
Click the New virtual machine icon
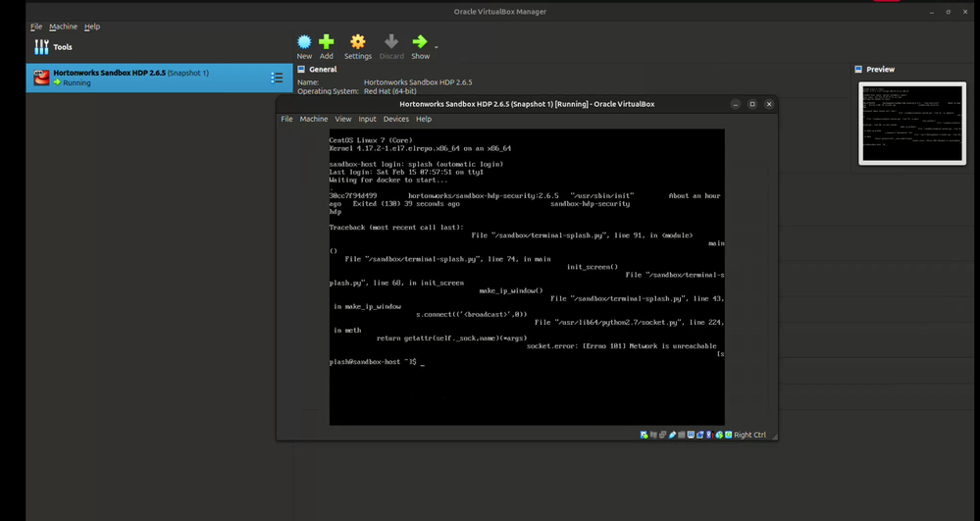coord(304,42)
